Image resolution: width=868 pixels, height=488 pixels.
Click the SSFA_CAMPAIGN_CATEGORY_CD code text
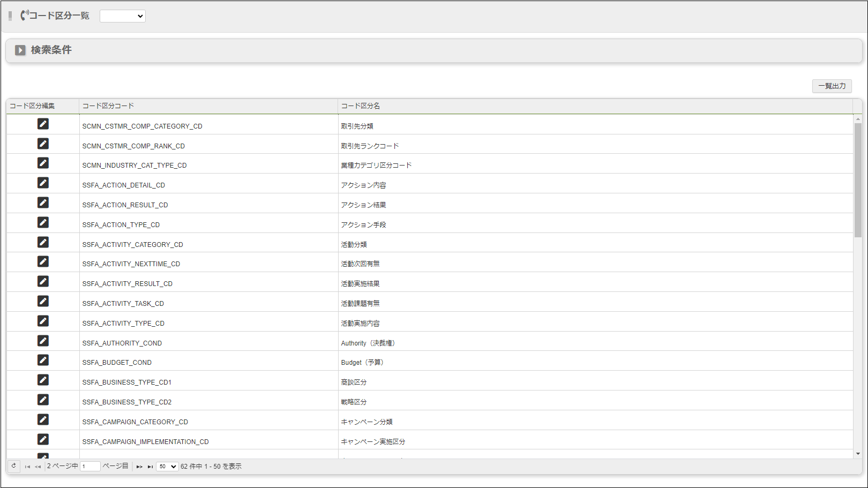[x=135, y=422]
